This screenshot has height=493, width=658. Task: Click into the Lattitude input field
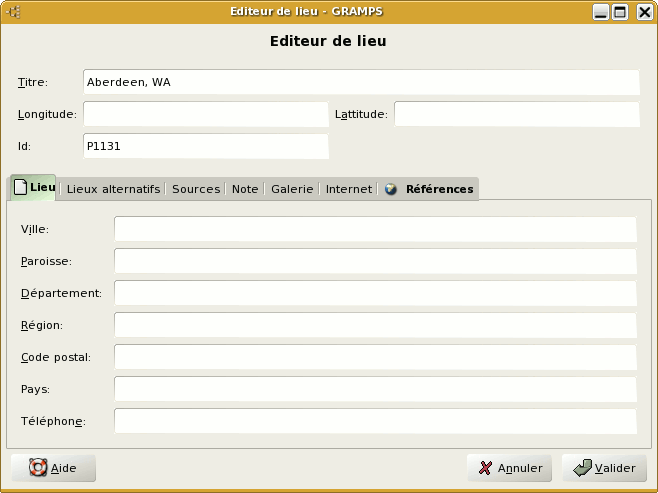pos(516,114)
